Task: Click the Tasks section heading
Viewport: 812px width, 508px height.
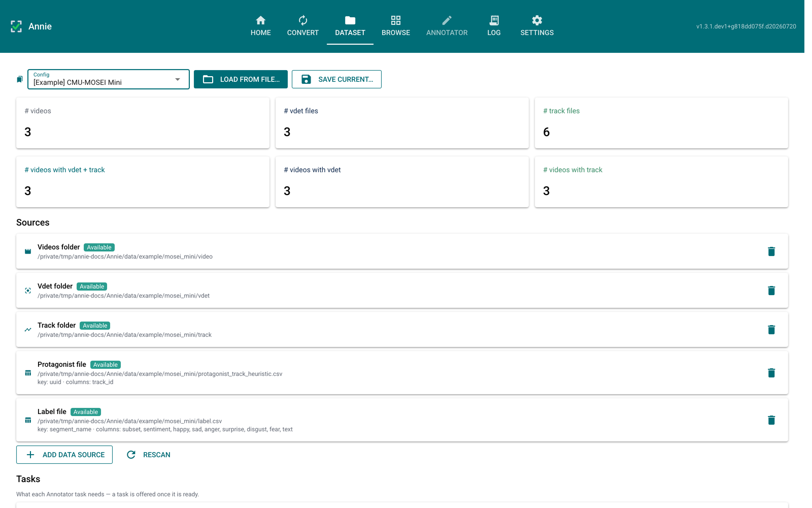Action: pos(28,479)
